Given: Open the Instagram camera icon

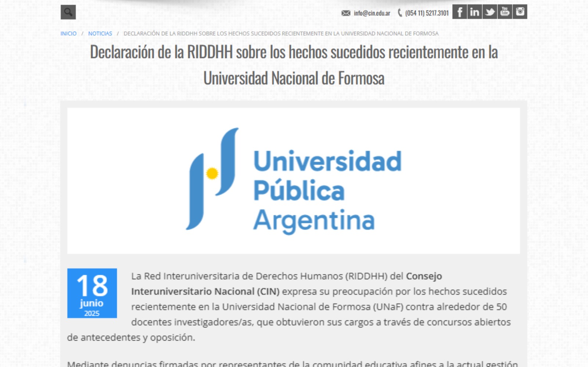Looking at the screenshot, I should pyautogui.click(x=520, y=12).
